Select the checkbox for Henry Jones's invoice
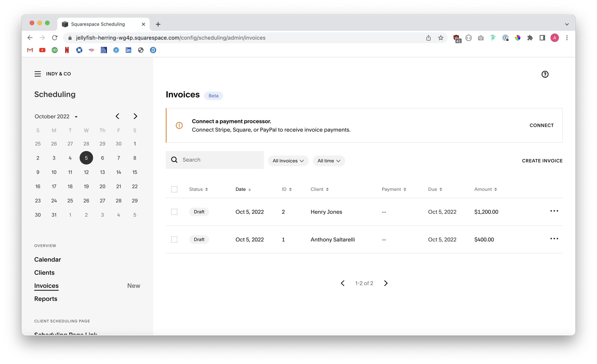 (x=174, y=212)
